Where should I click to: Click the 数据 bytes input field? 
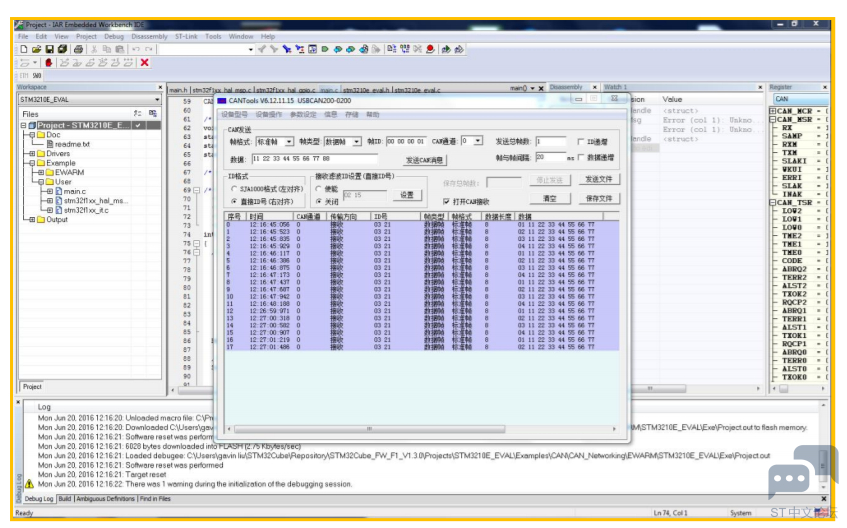pyautogui.click(x=314, y=159)
